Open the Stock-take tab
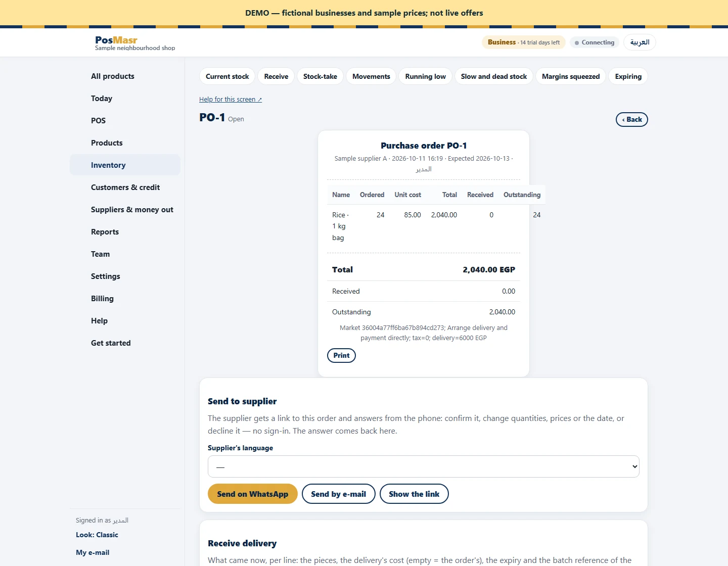Viewport: 728px width, 566px height. coord(320,76)
